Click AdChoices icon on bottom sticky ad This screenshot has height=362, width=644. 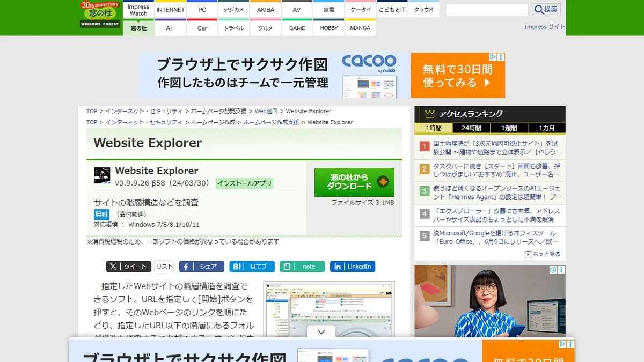562,344
